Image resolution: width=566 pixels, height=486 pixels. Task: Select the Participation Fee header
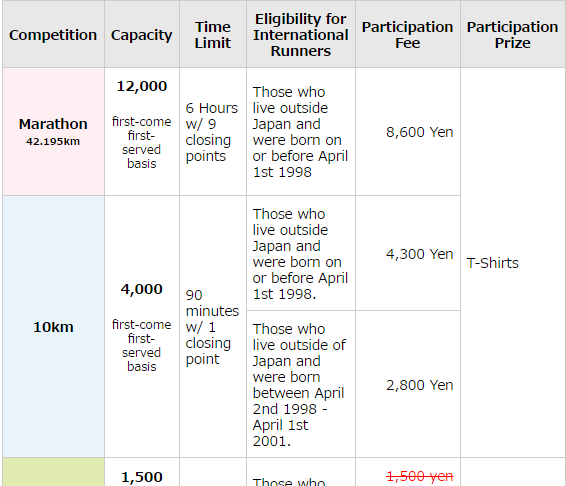coord(408,35)
